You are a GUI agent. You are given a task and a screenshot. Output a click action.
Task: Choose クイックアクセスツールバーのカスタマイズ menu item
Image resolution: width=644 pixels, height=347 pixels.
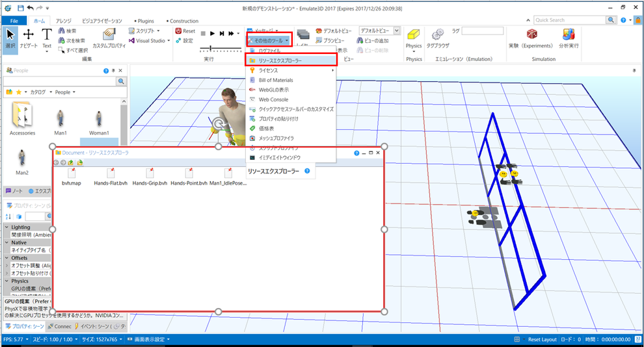click(x=291, y=109)
